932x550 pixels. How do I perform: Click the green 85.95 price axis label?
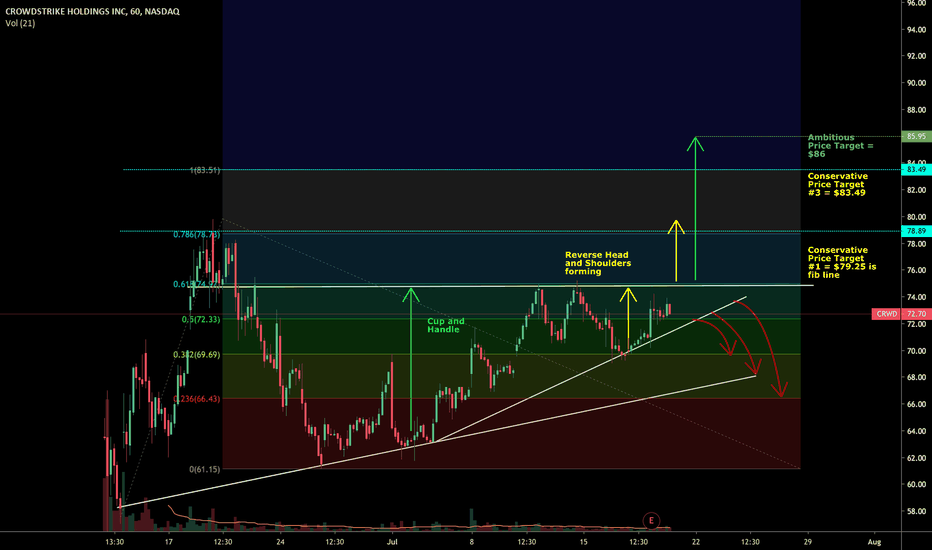[x=917, y=136]
